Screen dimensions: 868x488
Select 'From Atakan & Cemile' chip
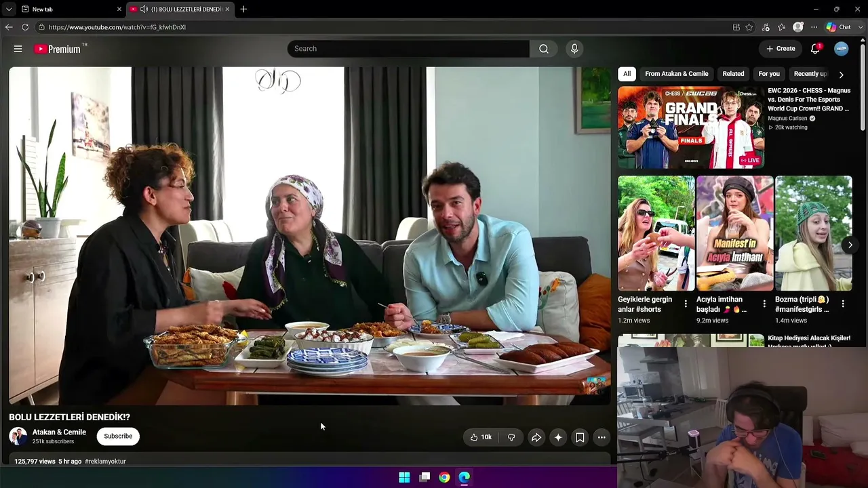tap(677, 74)
